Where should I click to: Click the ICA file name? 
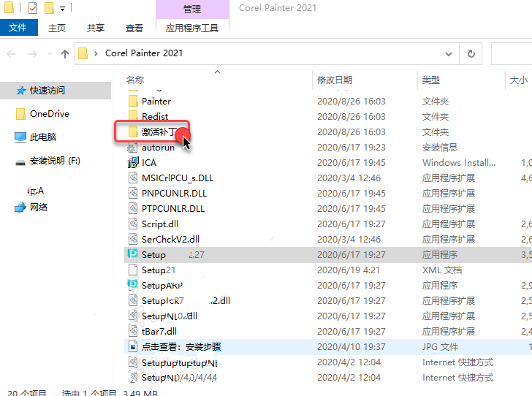pos(149,162)
